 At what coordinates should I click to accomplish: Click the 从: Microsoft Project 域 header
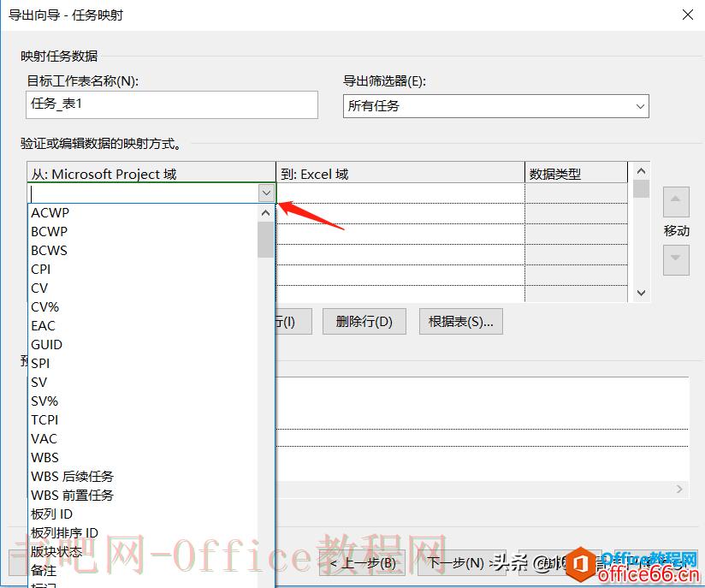click(151, 173)
